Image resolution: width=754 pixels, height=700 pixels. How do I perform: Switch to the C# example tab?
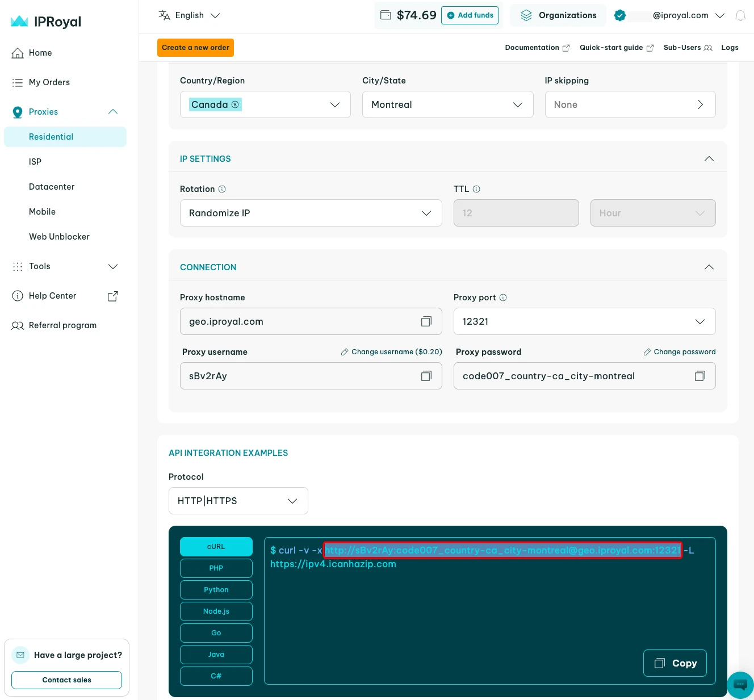(216, 676)
